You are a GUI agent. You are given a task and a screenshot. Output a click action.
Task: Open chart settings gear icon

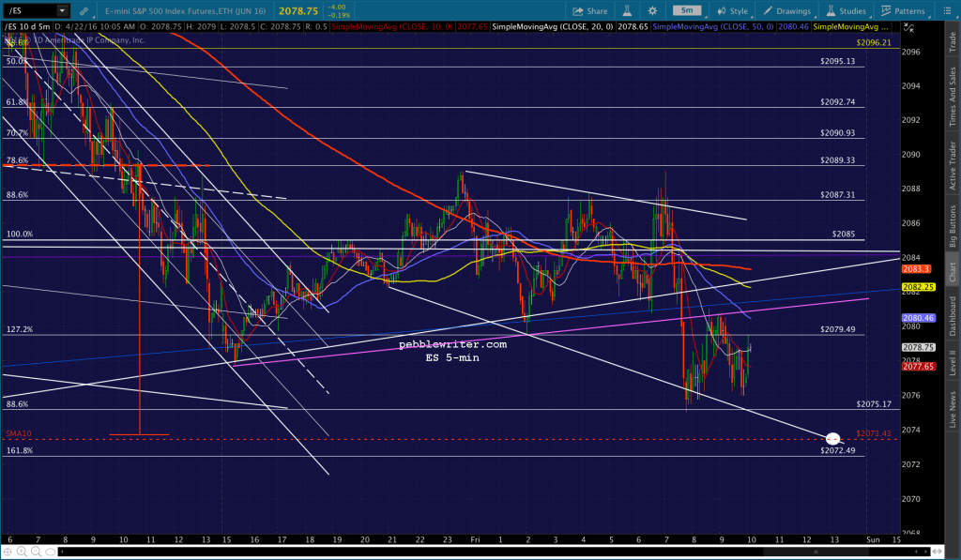653,11
